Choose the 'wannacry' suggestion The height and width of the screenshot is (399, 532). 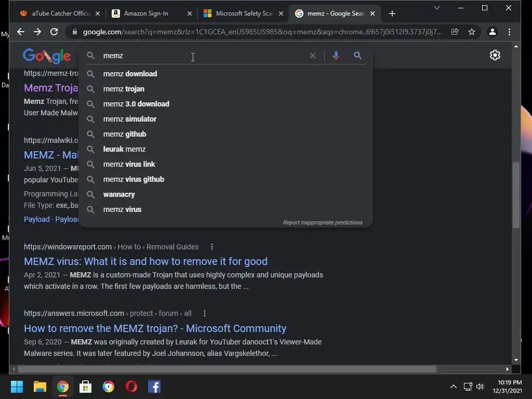(x=225, y=194)
